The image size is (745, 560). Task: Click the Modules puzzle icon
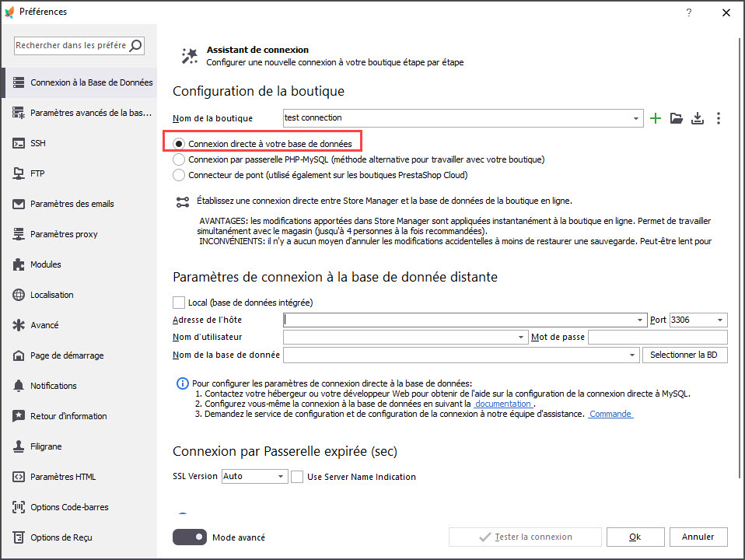(x=19, y=264)
